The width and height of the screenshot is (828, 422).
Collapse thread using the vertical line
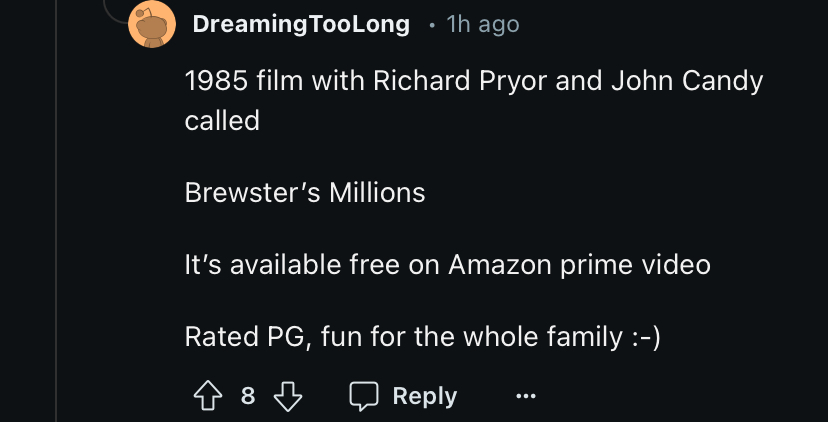pos(57,250)
